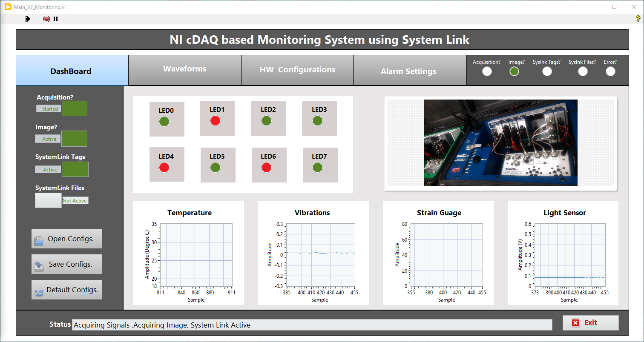
Task: Click the Vibrations chart plot area
Action: [x=320, y=255]
